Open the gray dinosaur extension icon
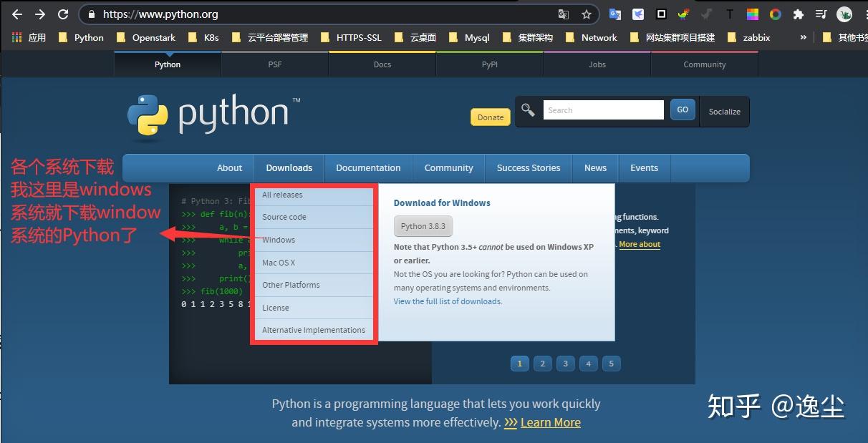The width and height of the screenshot is (868, 443). coord(707,14)
